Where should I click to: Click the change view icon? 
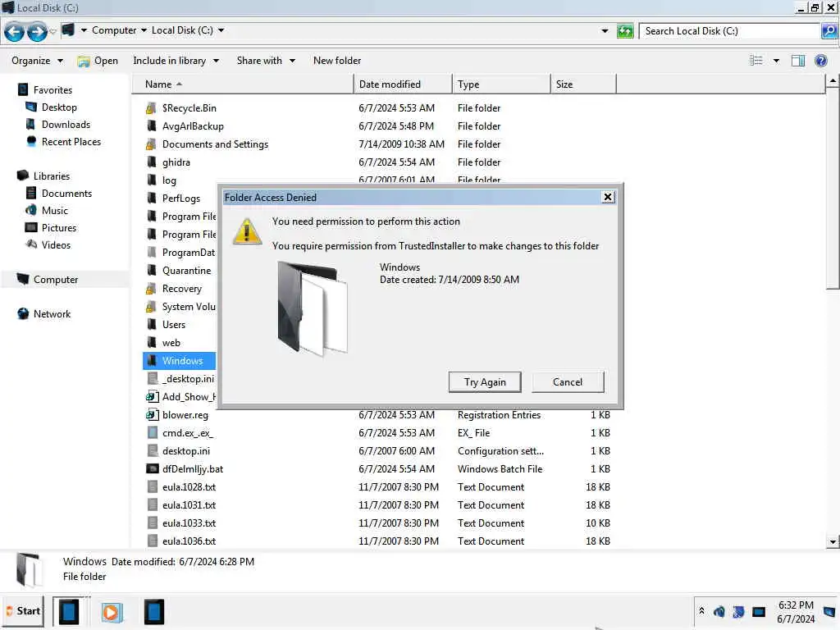(x=756, y=61)
